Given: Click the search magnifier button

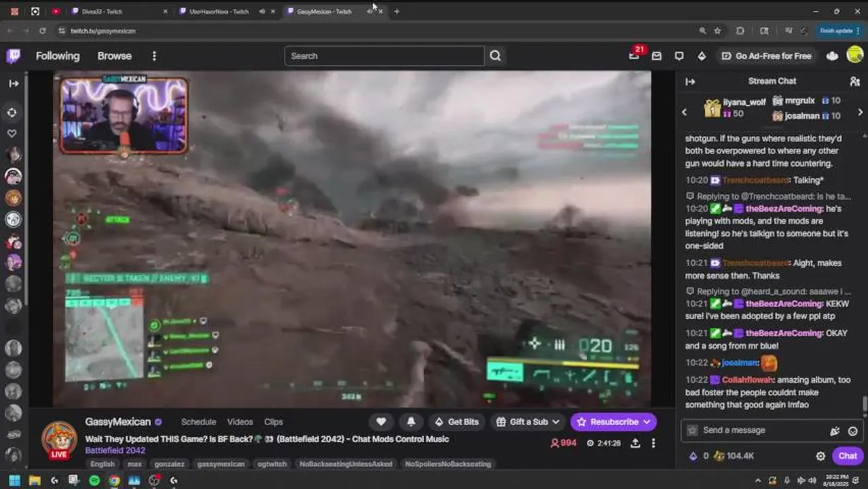Looking at the screenshot, I should coord(495,56).
